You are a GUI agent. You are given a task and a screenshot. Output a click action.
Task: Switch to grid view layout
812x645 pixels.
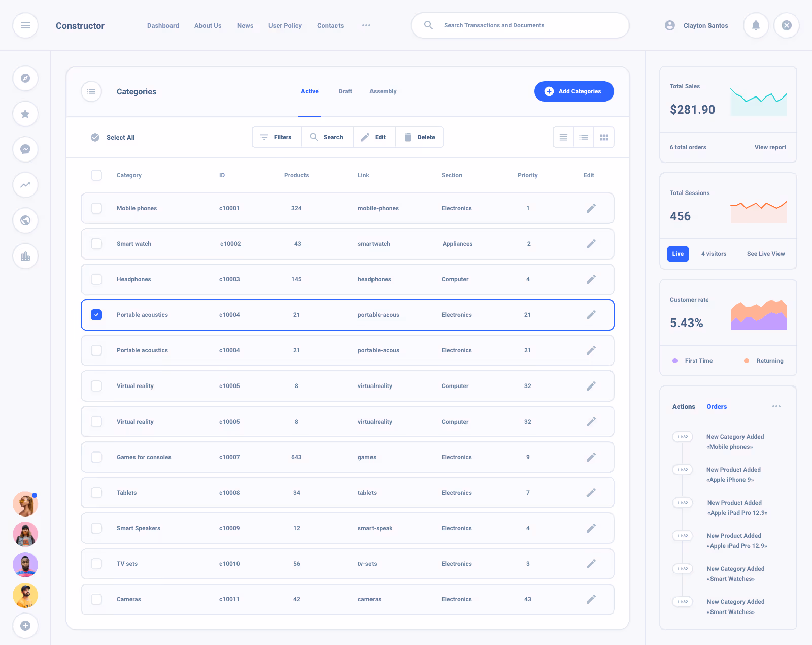coord(603,137)
